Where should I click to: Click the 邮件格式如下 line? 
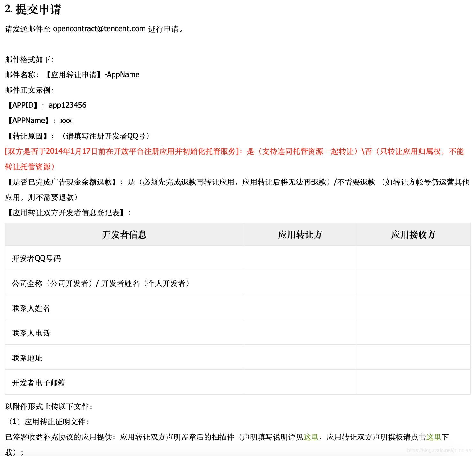coord(30,60)
